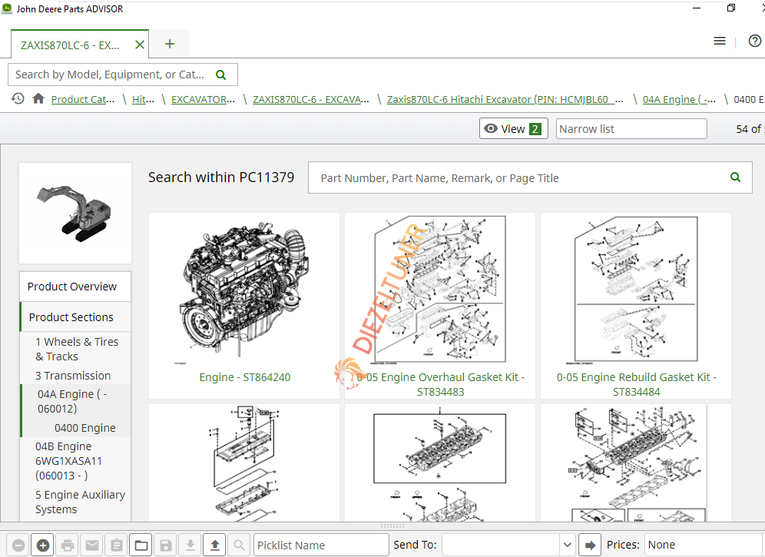Image resolution: width=765 pixels, height=557 pixels.
Task: Follow the 04A Engine breadcrumb link
Action: 679,99
